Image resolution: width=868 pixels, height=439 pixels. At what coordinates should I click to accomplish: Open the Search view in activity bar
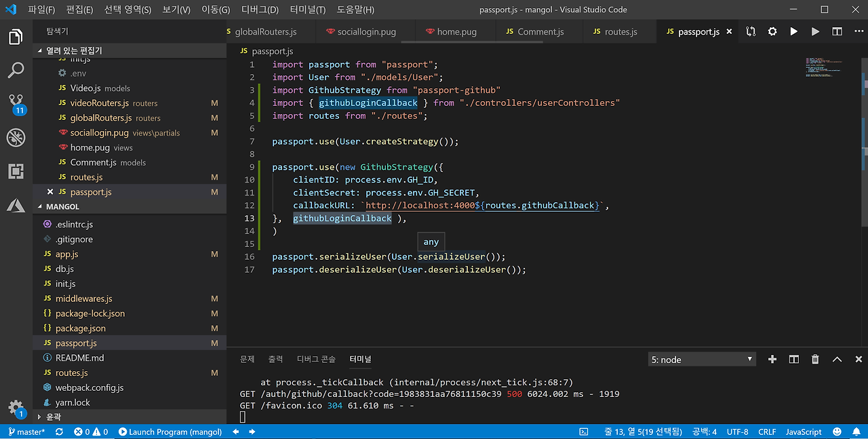tap(16, 70)
